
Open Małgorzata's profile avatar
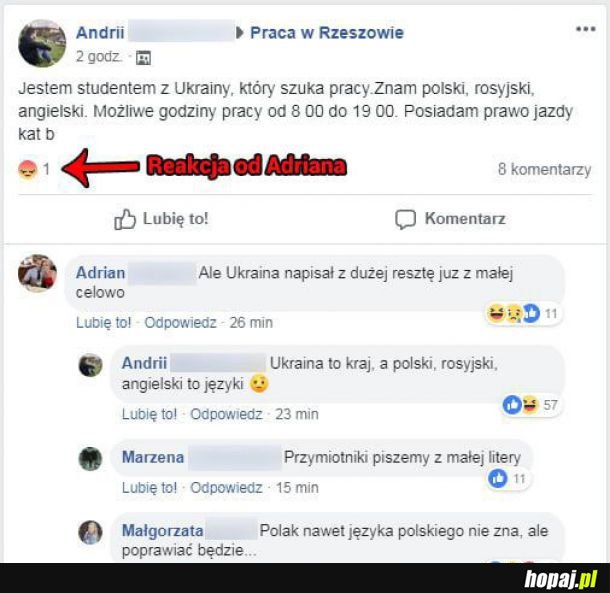click(x=91, y=532)
